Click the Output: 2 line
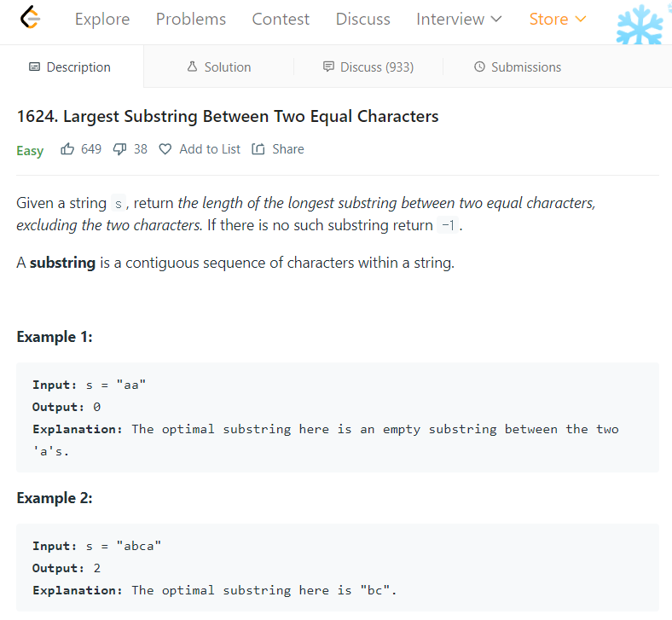Image resolution: width=672 pixels, height=620 pixels. click(67, 568)
